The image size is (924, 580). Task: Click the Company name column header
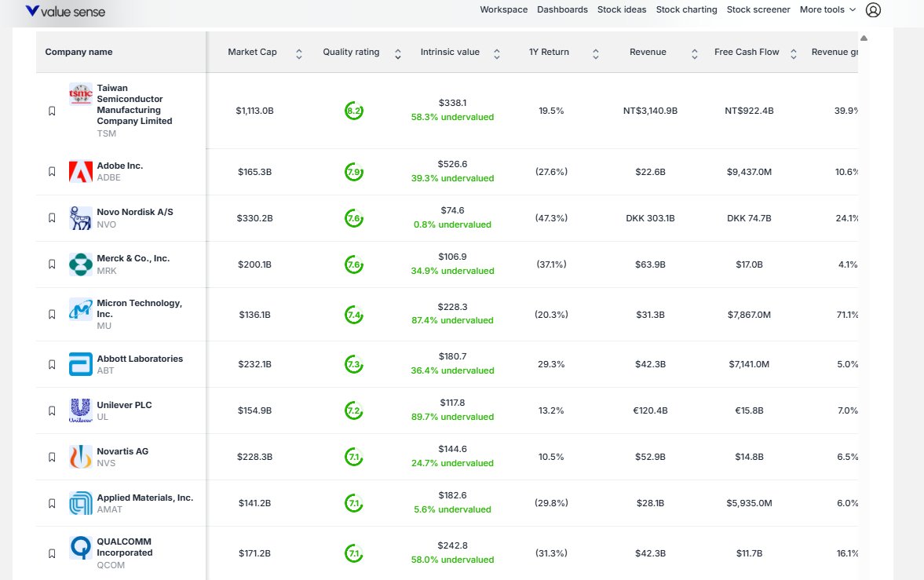click(79, 52)
